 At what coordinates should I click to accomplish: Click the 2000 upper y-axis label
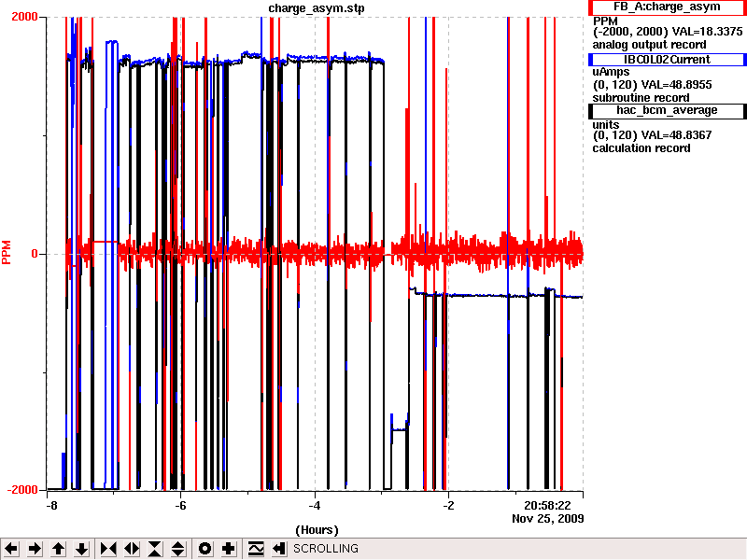pos(24,17)
